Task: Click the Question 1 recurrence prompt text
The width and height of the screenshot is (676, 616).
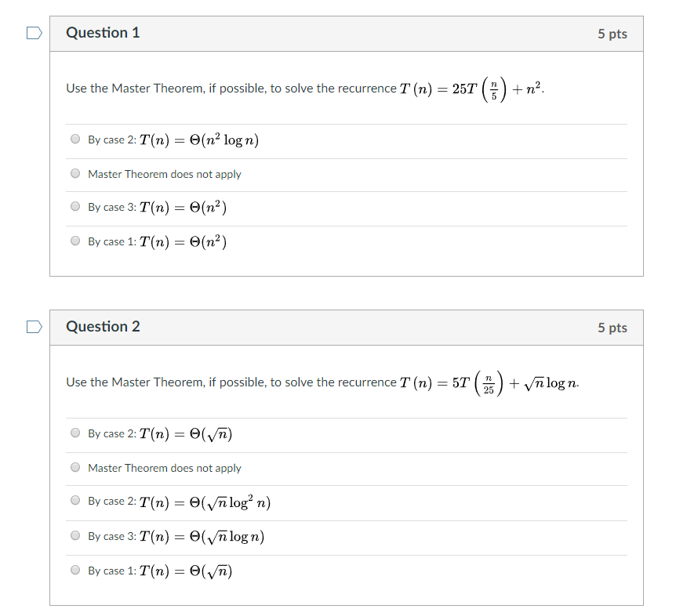Action: tap(305, 89)
